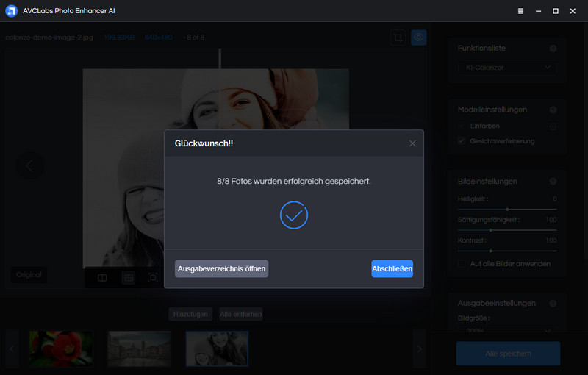Click help icon next to Funktionsliste

click(x=553, y=49)
